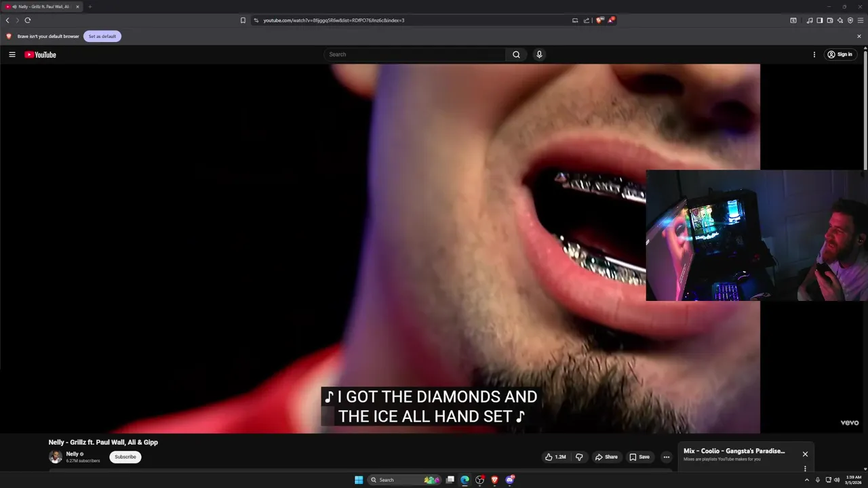Screen dimensions: 868x488
Task: Go to YouTube home via logo
Action: (41, 55)
